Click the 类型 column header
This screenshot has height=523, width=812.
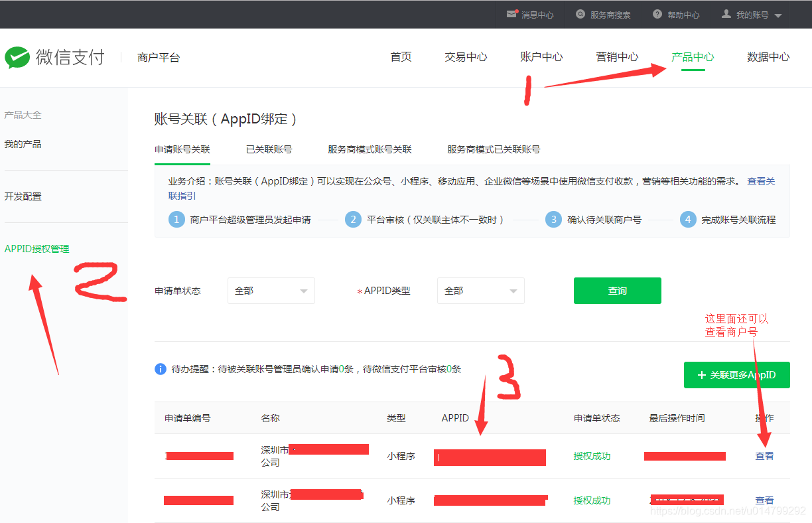[397, 418]
